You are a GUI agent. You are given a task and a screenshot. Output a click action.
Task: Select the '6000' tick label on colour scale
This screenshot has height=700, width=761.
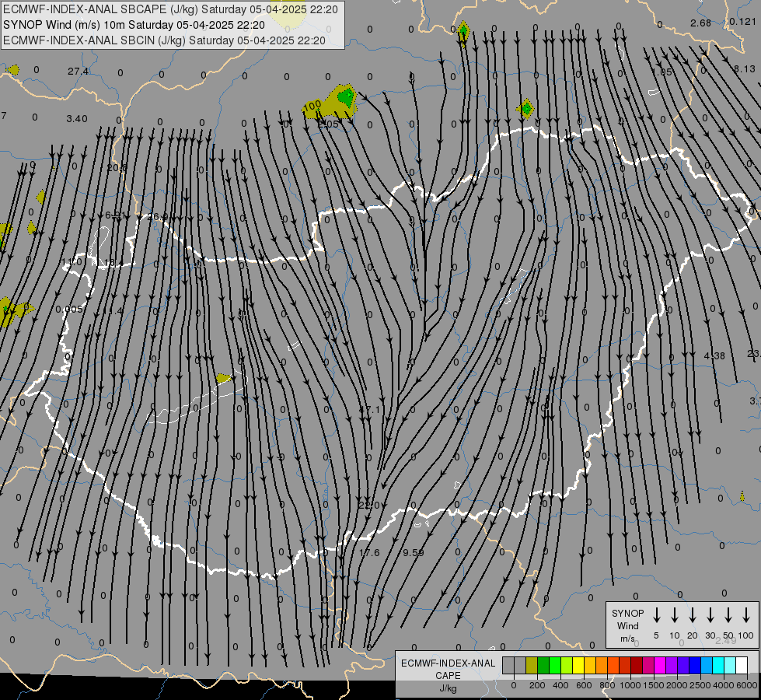[x=747, y=685]
